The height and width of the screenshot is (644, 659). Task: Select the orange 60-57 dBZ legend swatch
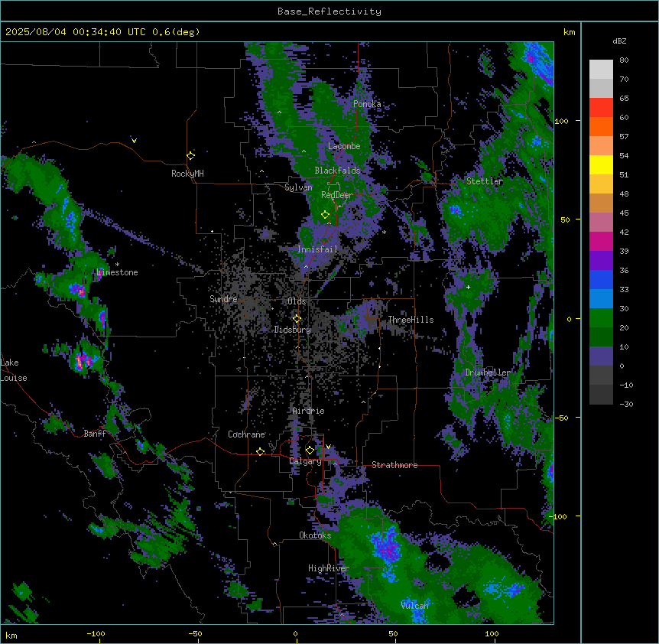pos(601,126)
